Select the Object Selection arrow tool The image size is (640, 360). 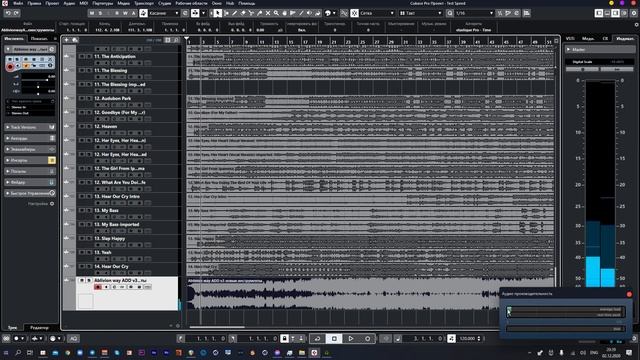click(218, 13)
